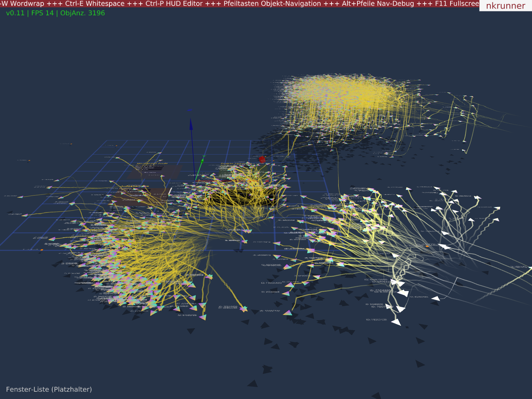
Task: Select the bottommost white arrow node near ID: 1B2C1C0I
Action: (396, 322)
